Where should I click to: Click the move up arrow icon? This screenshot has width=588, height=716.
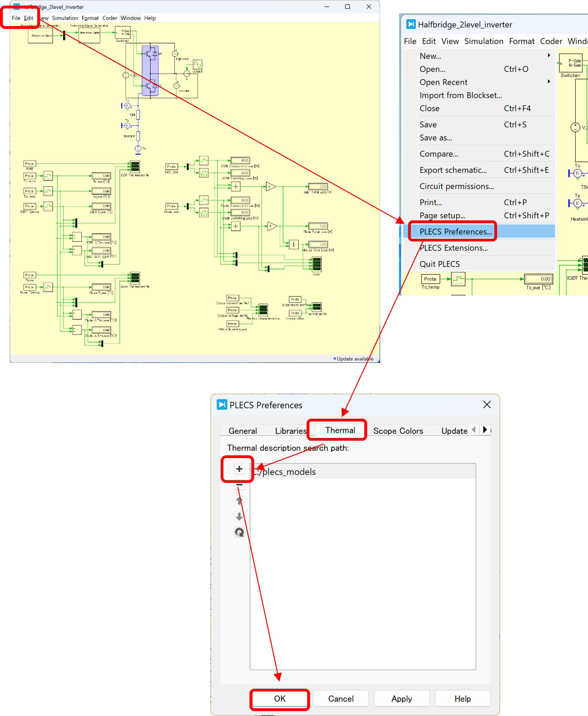pyautogui.click(x=239, y=501)
